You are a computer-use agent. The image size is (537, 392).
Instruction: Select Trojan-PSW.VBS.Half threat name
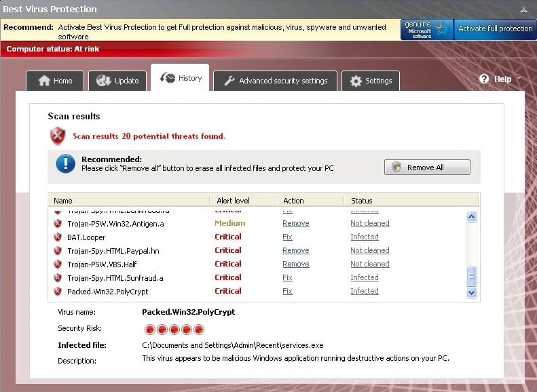click(x=102, y=264)
